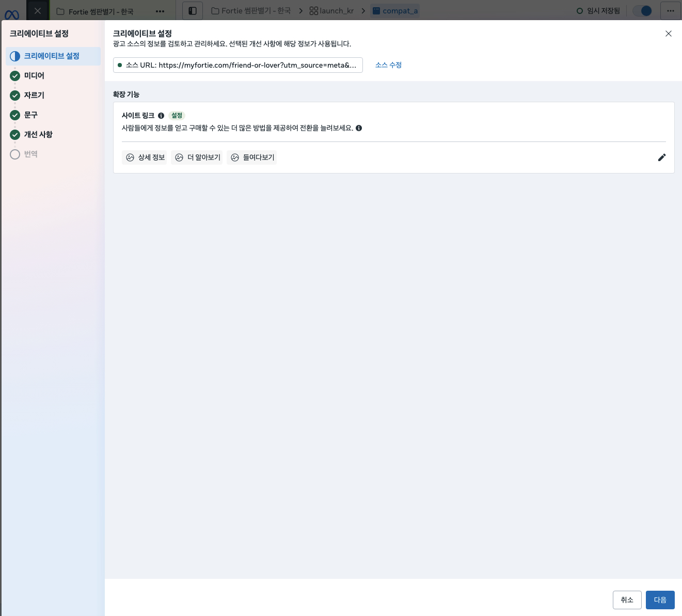This screenshot has height=616, width=682.
Task: Close the editor with the X icon at top left
Action: [38, 11]
